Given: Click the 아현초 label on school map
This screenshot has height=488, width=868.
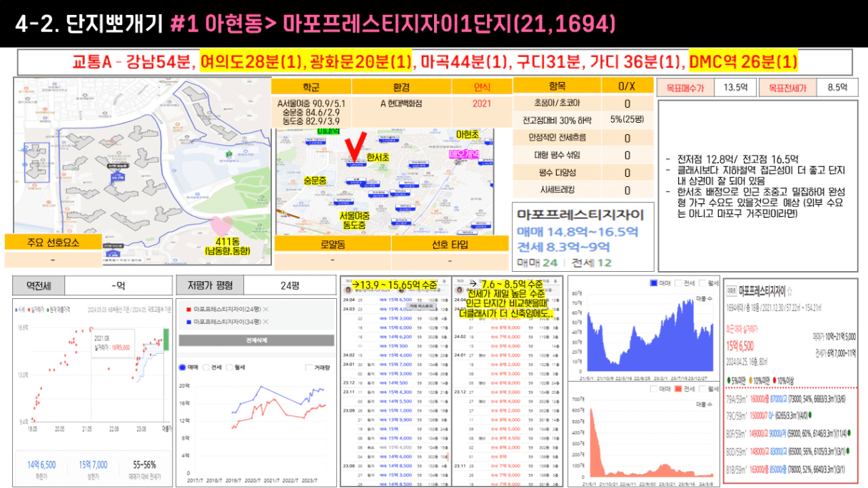Looking at the screenshot, I should (467, 134).
